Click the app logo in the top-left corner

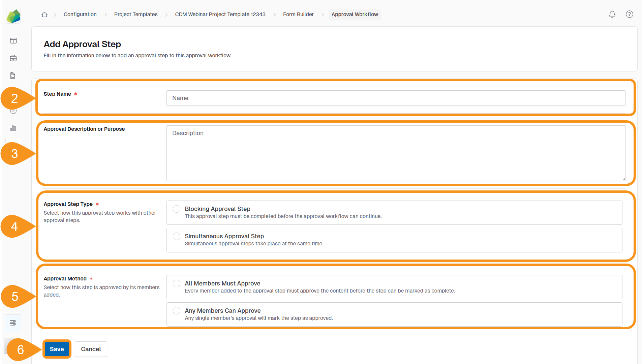point(13,16)
